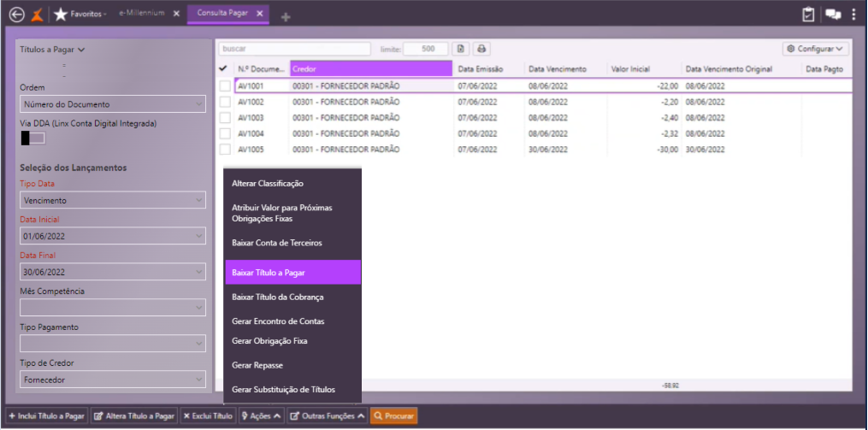Image resolution: width=868 pixels, height=430 pixels.
Task: Go back with the circular arrow icon
Action: point(17,15)
